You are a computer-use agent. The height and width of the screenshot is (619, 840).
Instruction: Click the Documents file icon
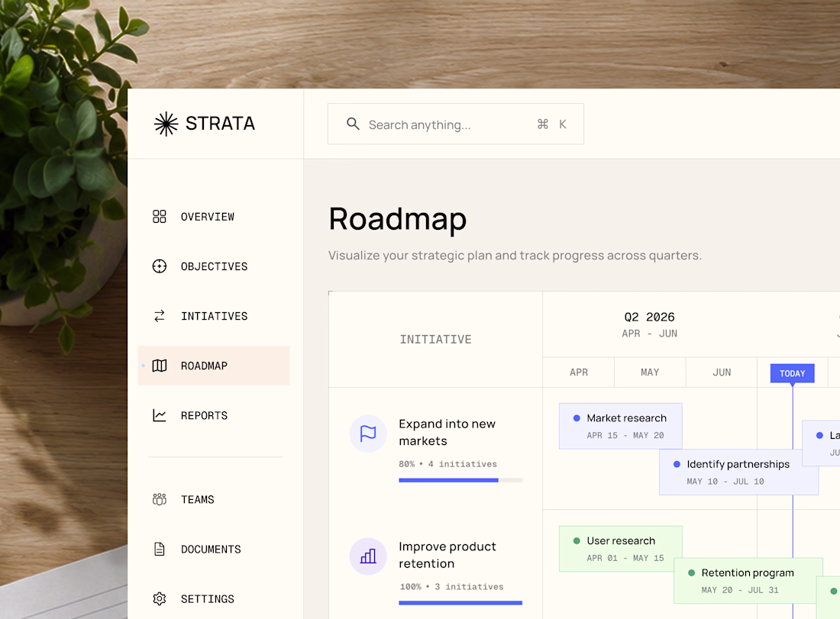(159, 549)
